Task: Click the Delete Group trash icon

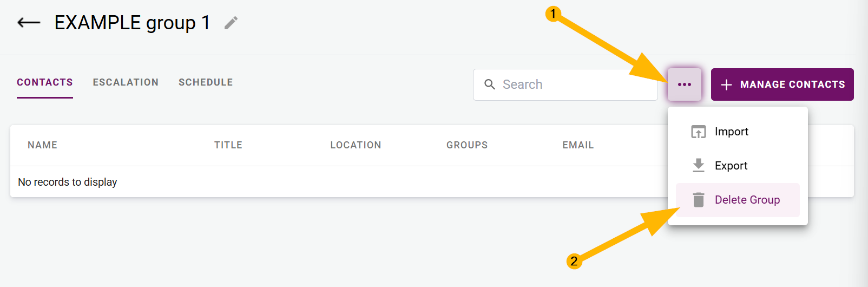Action: 699,200
